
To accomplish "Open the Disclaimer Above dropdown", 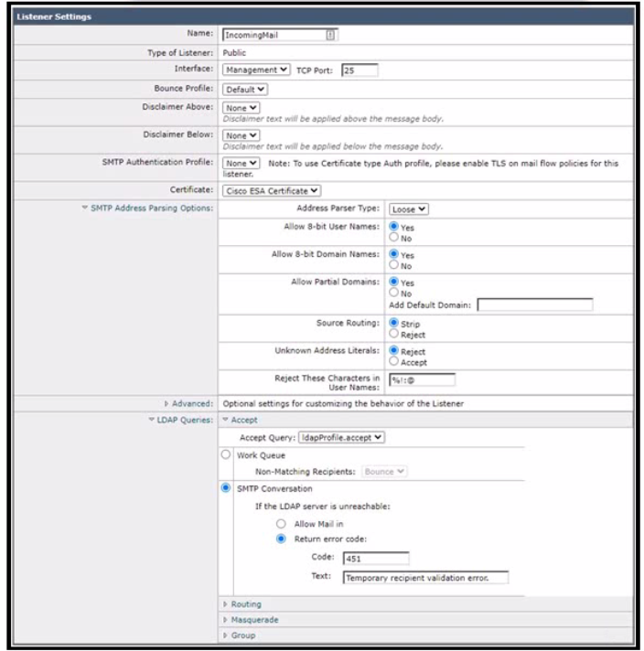I will tap(237, 107).
